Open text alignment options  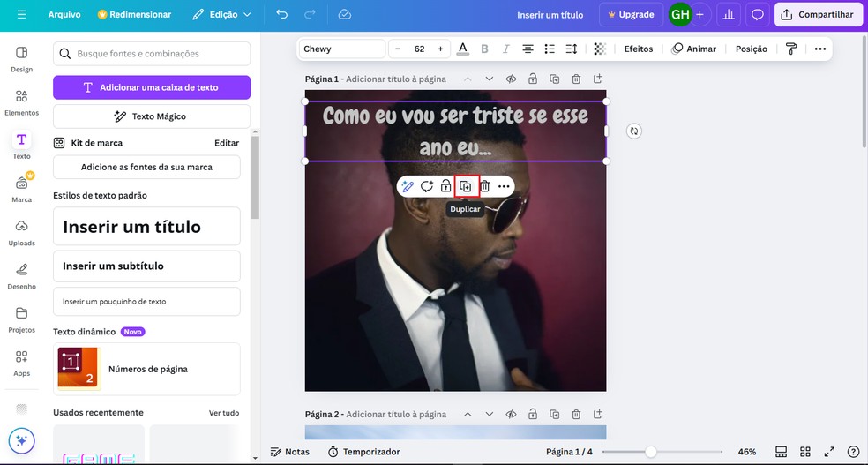528,49
